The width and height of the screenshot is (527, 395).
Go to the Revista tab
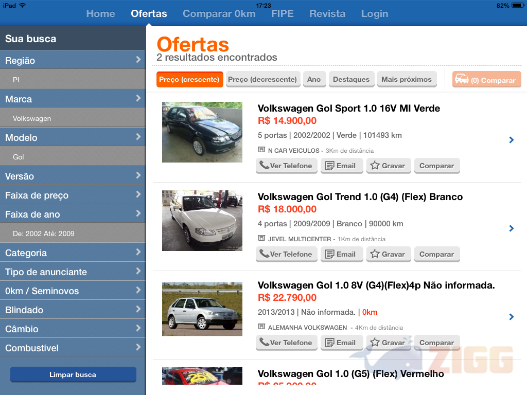[327, 14]
